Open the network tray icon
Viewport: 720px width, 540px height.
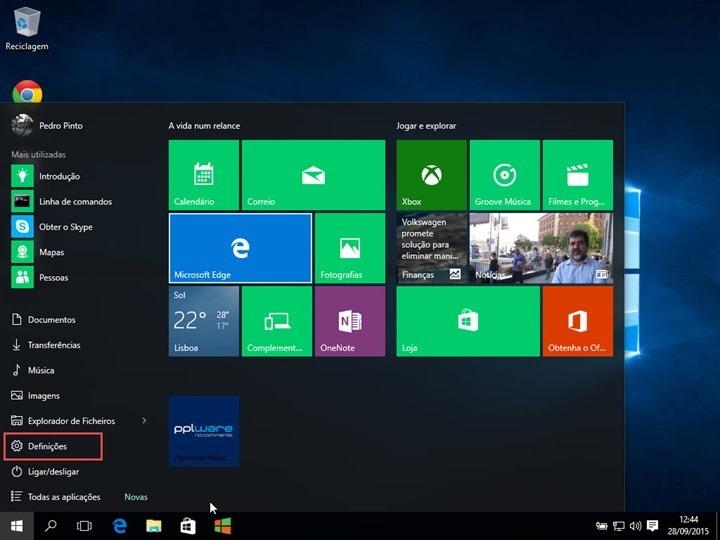point(619,526)
